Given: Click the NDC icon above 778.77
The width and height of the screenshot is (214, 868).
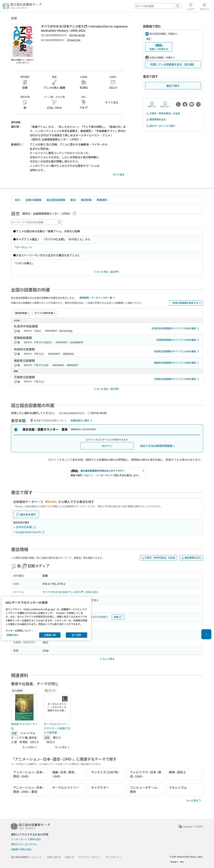Looking at the screenshot, I should [83, 102].
